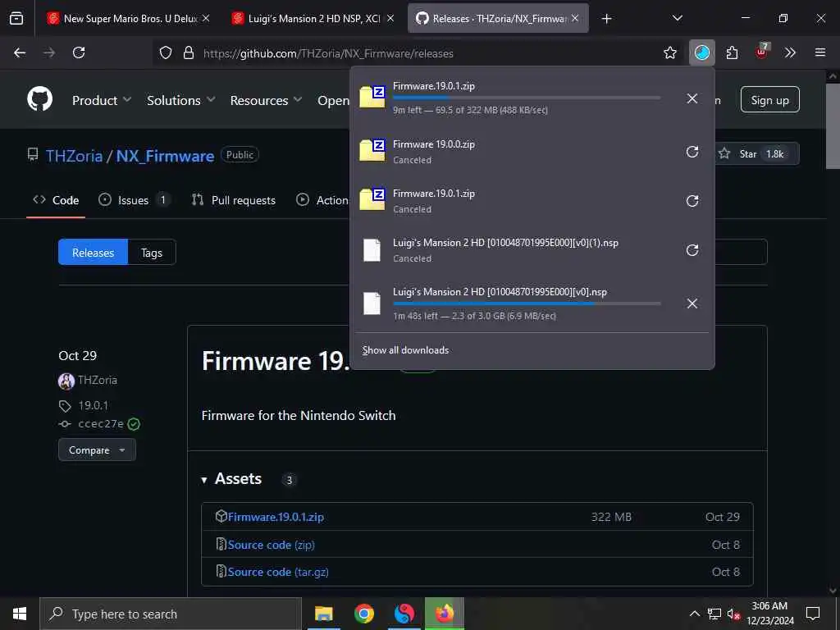
Task: Open the Firefox taskbar icon
Action: click(x=444, y=614)
